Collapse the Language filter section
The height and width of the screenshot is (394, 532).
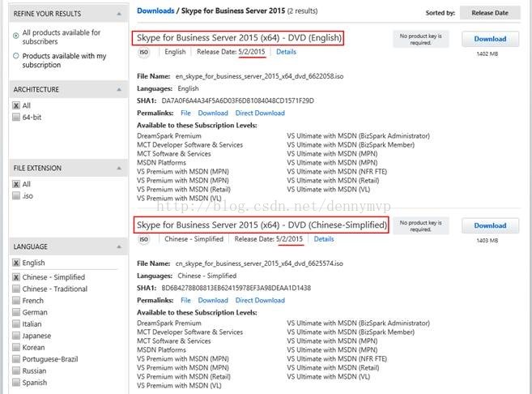[119, 246]
